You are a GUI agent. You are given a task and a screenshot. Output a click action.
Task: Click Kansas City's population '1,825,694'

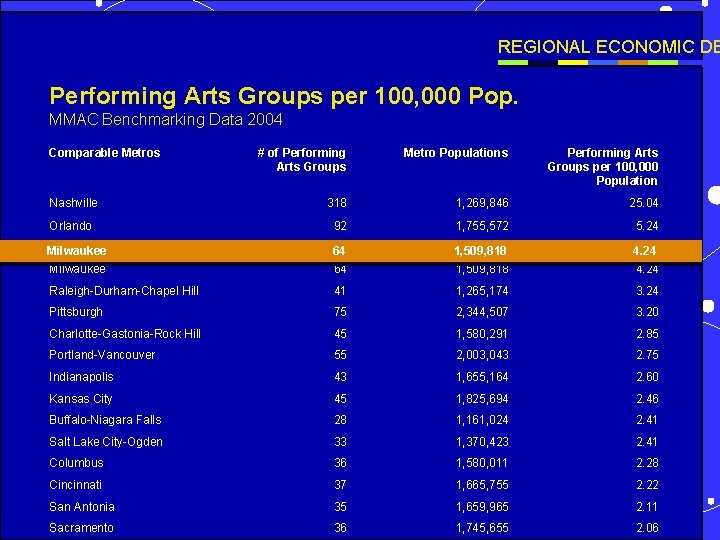[x=482, y=399]
